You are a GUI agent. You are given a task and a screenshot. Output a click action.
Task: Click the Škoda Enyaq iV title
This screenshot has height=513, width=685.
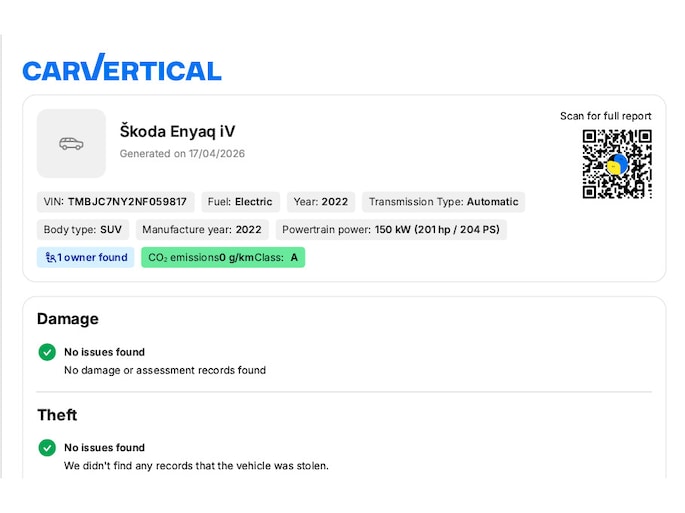[x=177, y=132]
